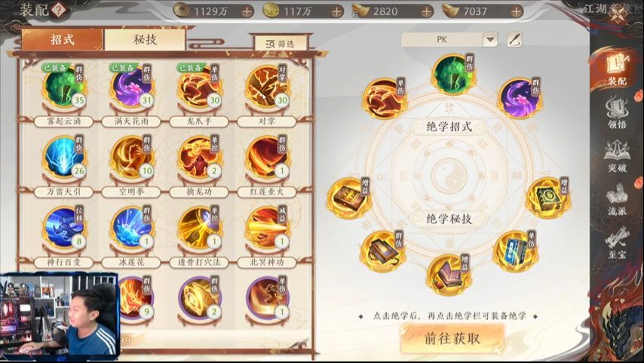Click the edit pencil beside PK preset
The image size is (644, 363).
click(x=514, y=39)
